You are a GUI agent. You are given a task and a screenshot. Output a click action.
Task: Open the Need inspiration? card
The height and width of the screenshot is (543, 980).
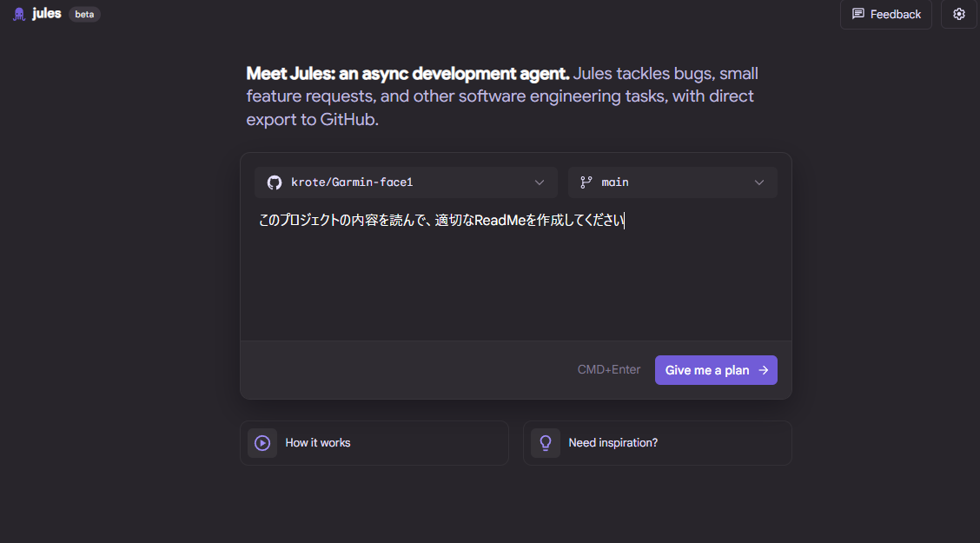click(x=658, y=443)
